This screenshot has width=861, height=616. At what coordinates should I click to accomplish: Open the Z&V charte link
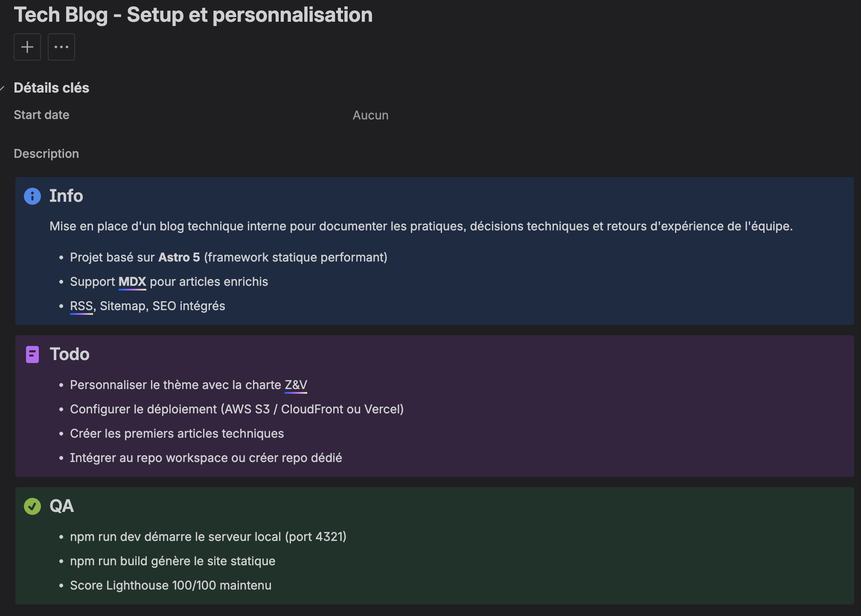pyautogui.click(x=295, y=384)
